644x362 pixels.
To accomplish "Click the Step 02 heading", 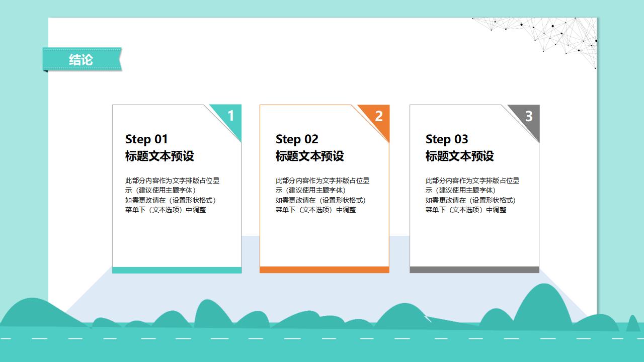I will pyautogui.click(x=297, y=139).
